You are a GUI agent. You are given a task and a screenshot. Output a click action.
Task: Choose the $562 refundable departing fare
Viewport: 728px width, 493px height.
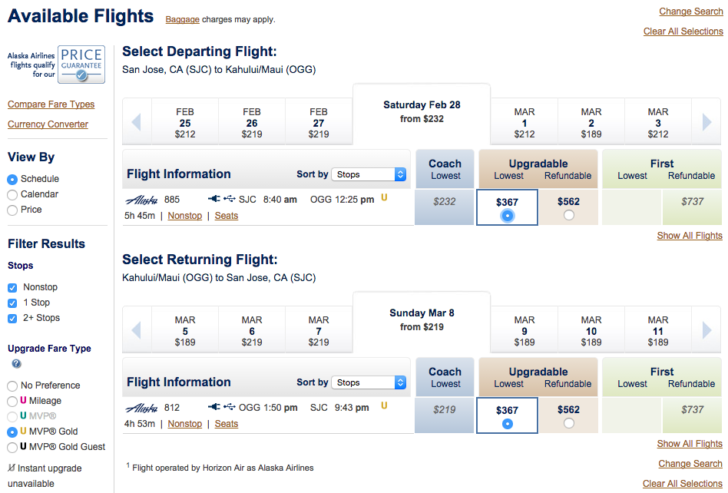click(569, 215)
